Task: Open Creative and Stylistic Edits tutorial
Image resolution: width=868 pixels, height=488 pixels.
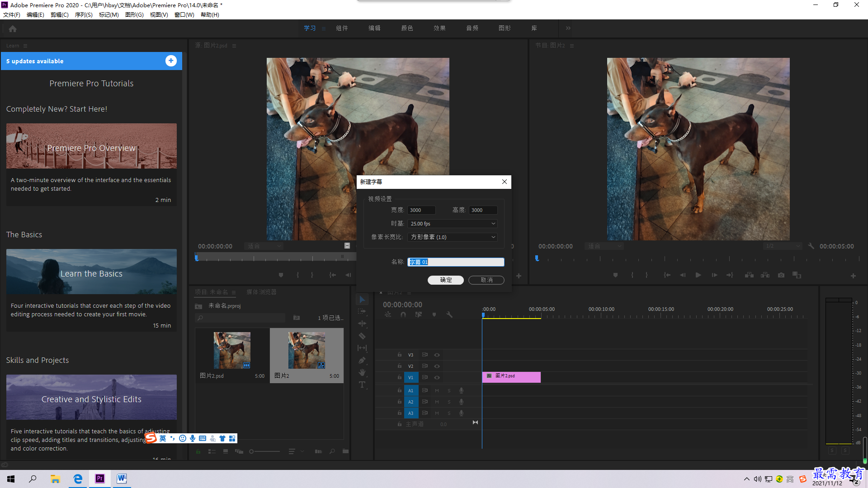Action: pyautogui.click(x=91, y=397)
